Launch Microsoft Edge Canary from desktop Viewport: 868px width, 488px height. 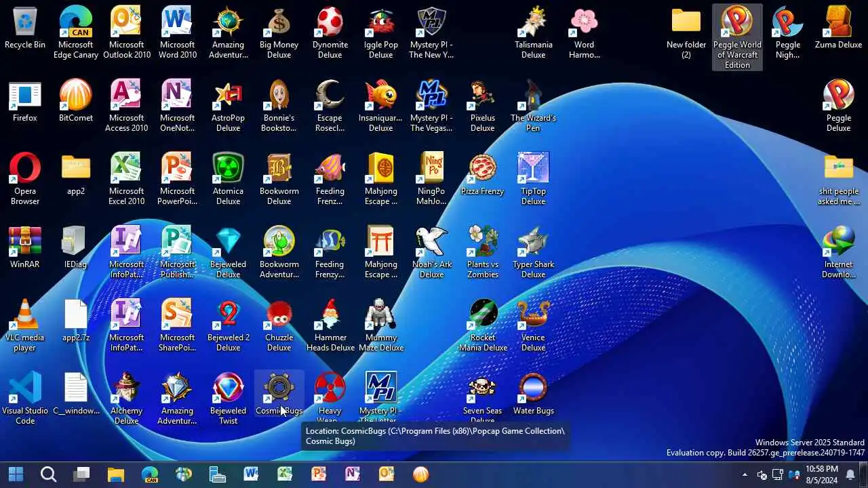coord(76,32)
